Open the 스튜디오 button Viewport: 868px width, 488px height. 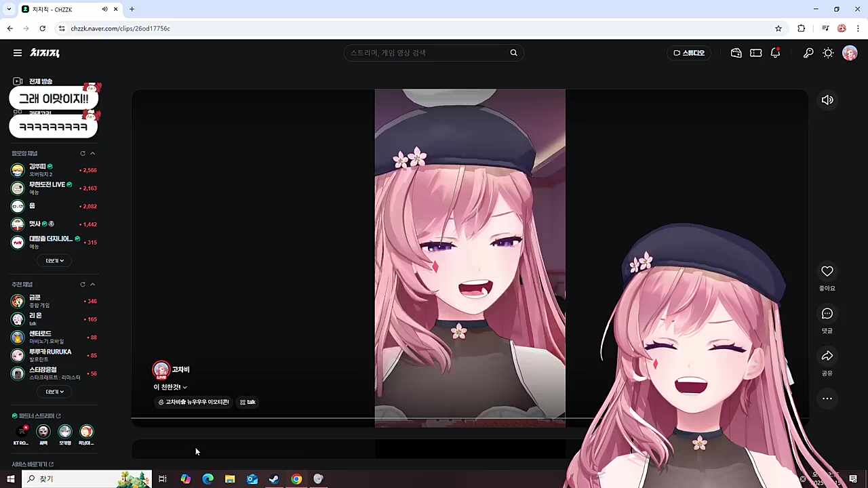tap(689, 53)
